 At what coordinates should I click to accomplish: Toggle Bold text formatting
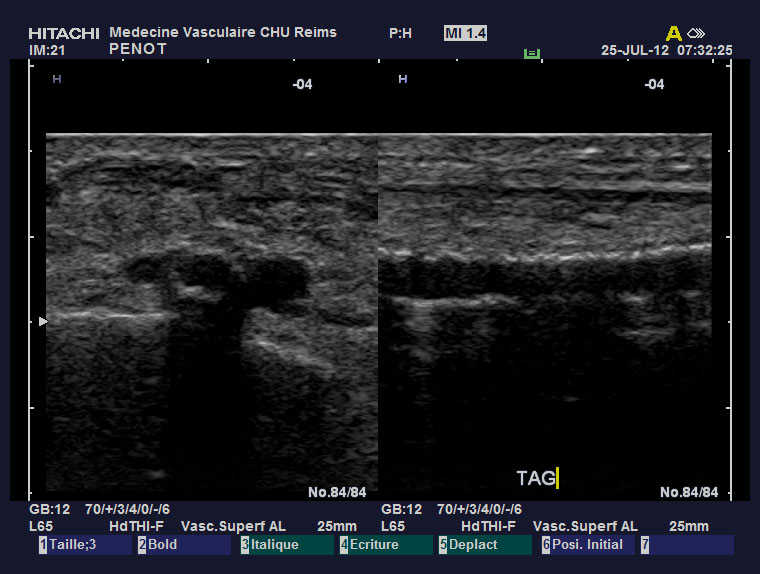pyautogui.click(x=185, y=545)
